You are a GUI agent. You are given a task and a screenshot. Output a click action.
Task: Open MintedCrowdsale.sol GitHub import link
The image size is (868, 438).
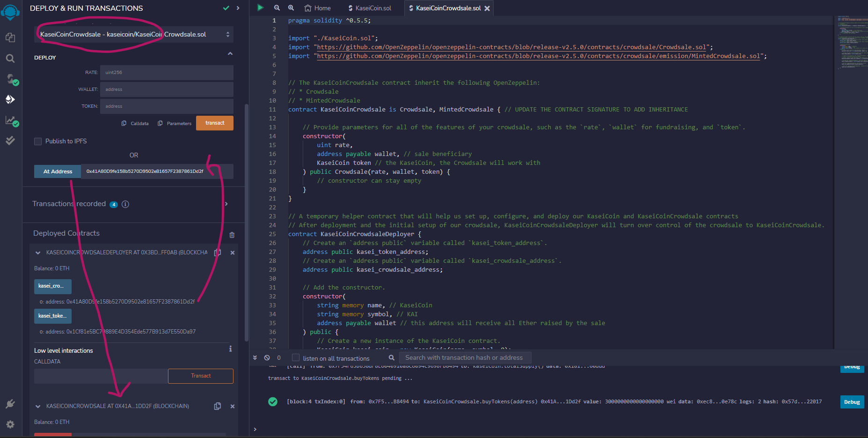539,56
